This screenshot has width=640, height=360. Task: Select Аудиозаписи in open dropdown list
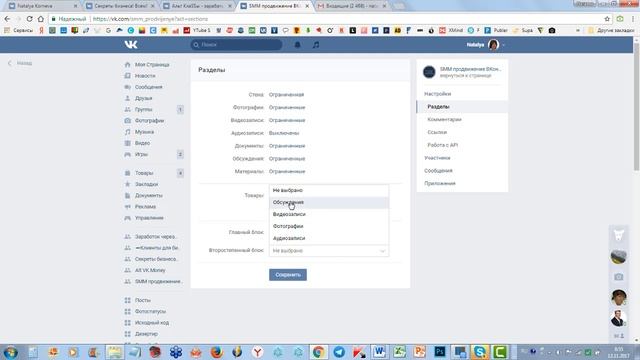[329, 238]
